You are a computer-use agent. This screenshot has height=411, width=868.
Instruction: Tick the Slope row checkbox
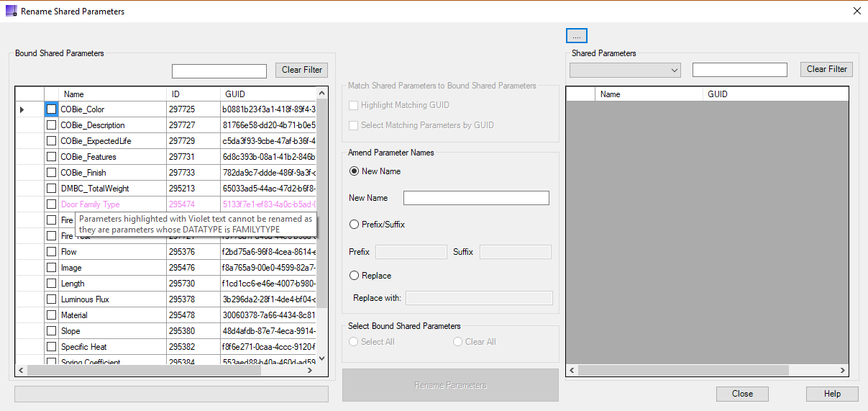coord(51,331)
